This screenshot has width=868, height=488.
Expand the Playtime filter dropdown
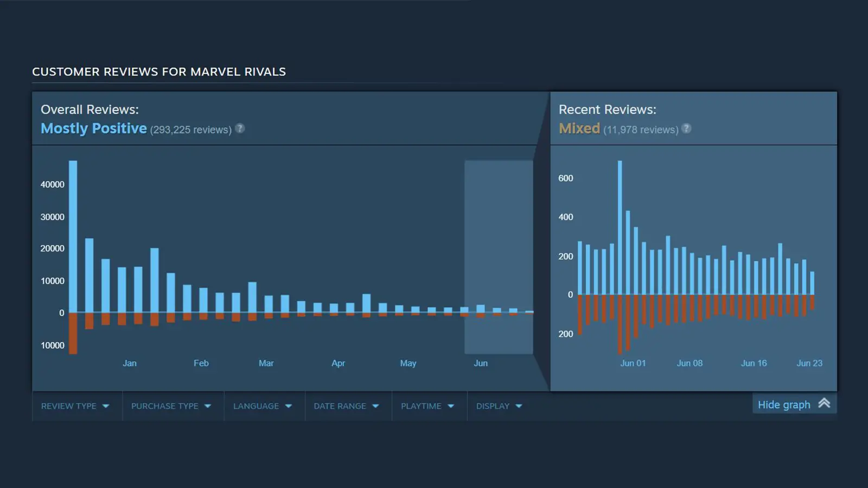[427, 406]
